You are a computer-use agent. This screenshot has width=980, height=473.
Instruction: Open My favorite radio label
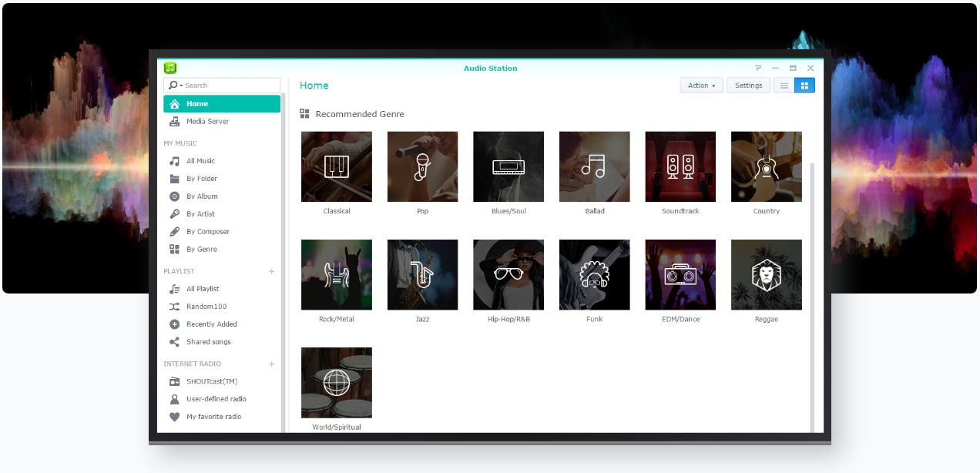pyautogui.click(x=214, y=417)
